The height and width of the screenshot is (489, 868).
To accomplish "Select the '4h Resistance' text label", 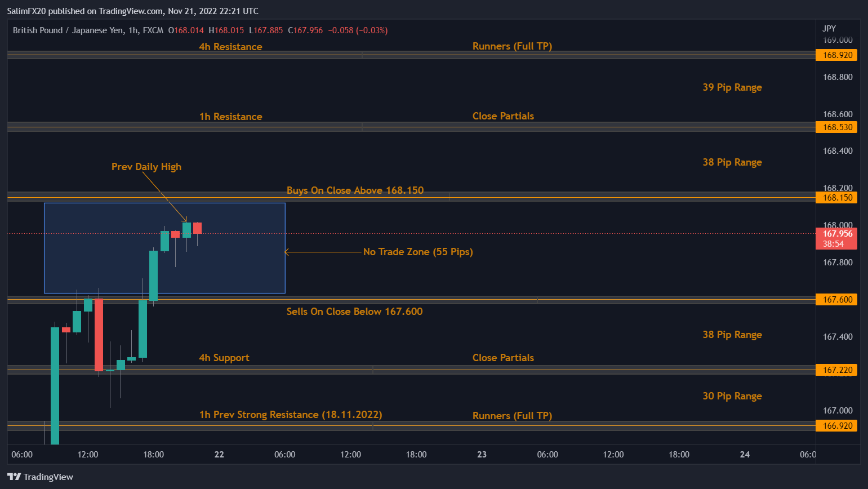I will (x=230, y=47).
